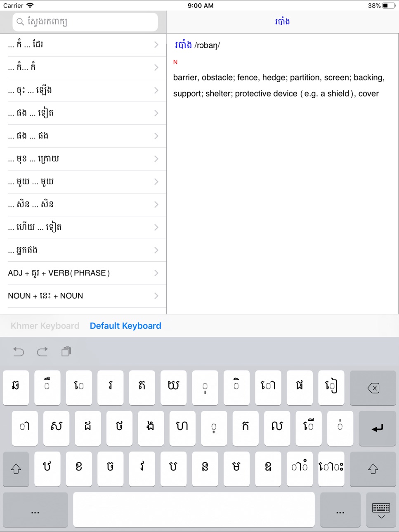Tap the return key
The image size is (399, 532).
[377, 428]
